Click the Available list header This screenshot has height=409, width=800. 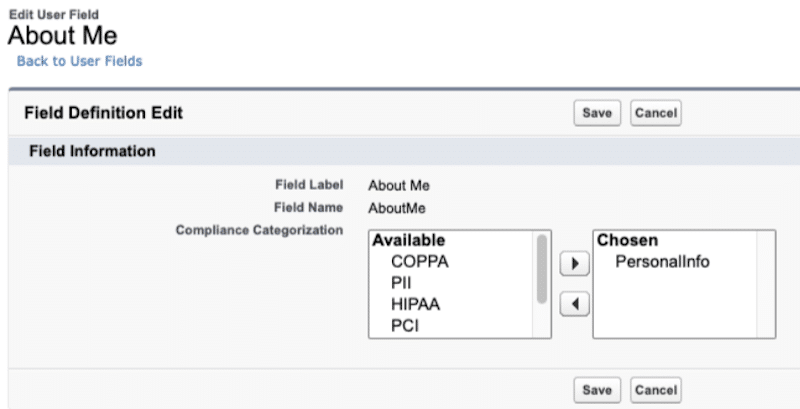(408, 241)
